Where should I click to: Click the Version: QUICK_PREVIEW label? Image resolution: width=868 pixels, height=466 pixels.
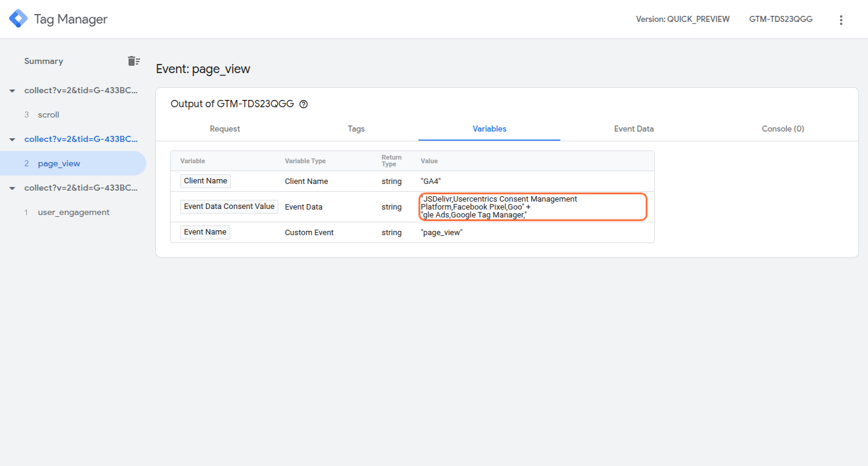pyautogui.click(x=683, y=19)
